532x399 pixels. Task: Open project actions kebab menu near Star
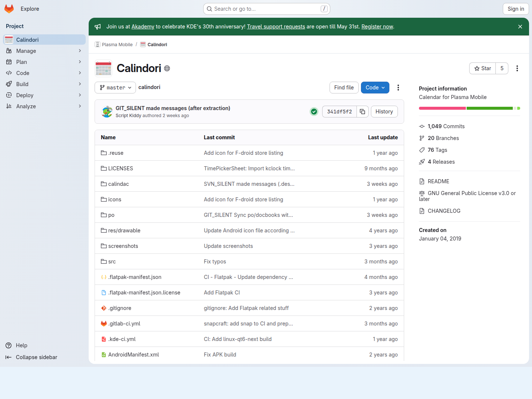517,68
